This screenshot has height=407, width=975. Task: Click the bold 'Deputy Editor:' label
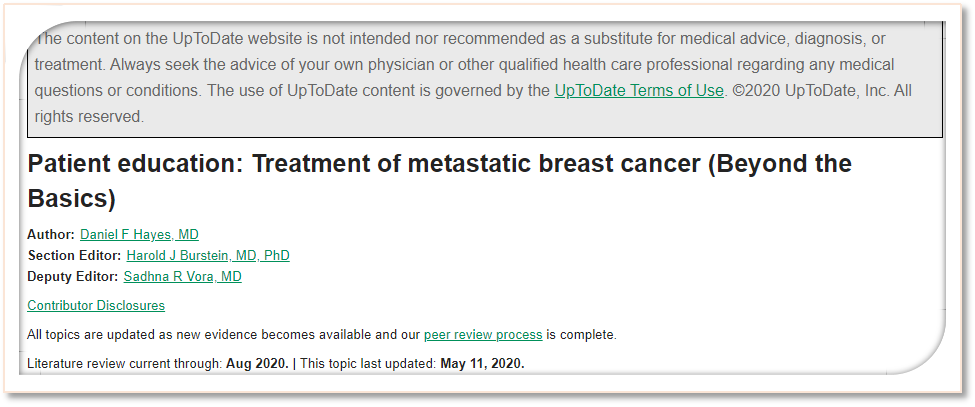[x=73, y=277]
